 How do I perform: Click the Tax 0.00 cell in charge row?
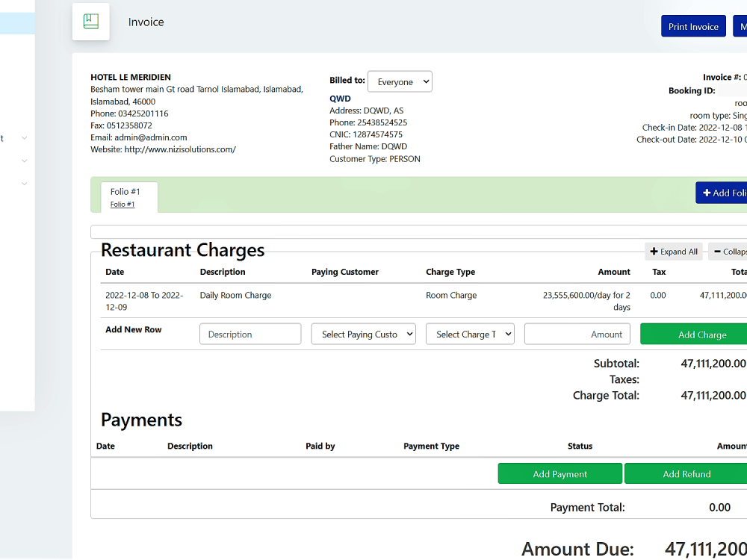[x=658, y=295]
